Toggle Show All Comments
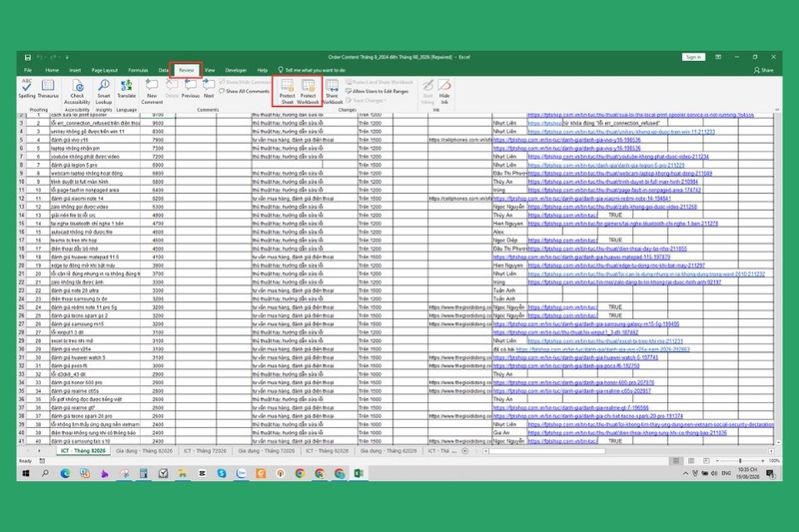Viewport: 799px width, 532px height. point(244,91)
